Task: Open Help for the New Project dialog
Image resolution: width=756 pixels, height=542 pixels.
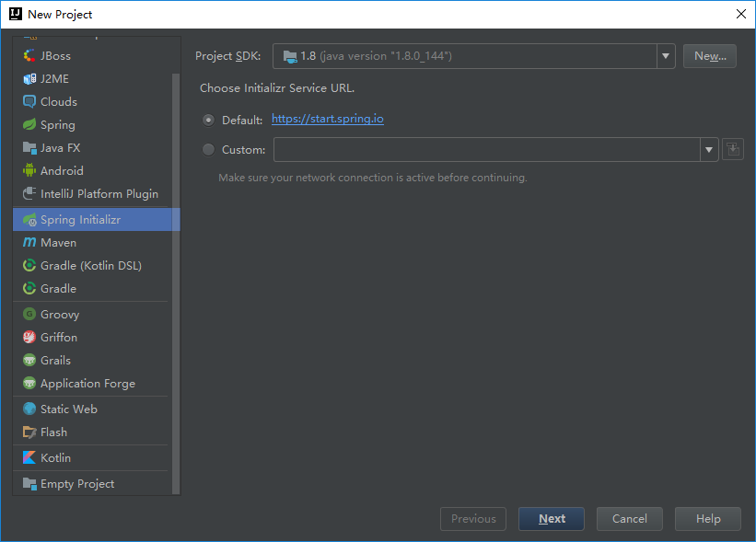Action: click(708, 519)
